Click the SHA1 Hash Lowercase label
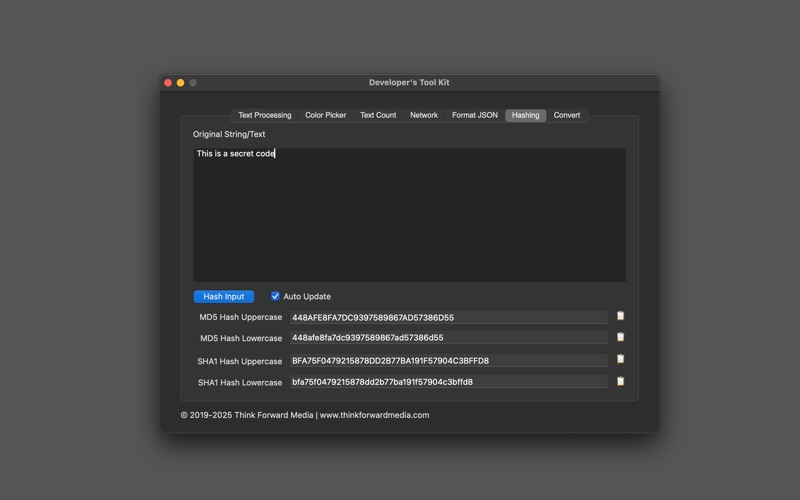800x500 pixels. coord(240,383)
